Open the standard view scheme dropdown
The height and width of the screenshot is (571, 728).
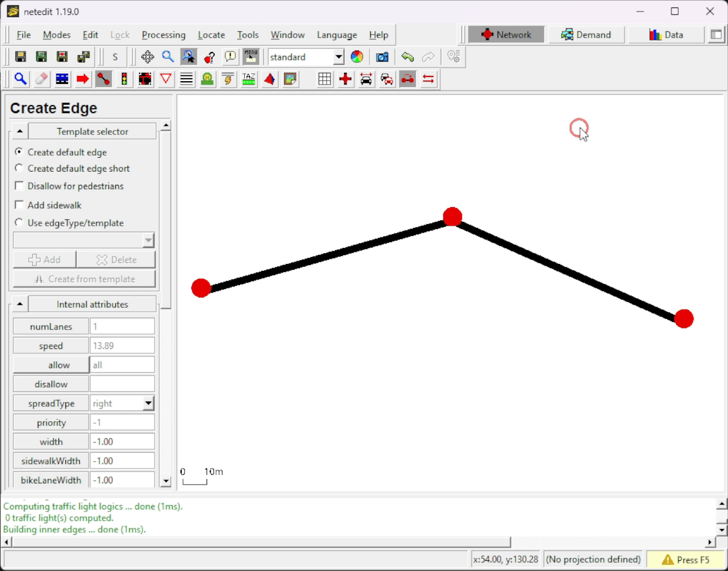click(x=338, y=57)
